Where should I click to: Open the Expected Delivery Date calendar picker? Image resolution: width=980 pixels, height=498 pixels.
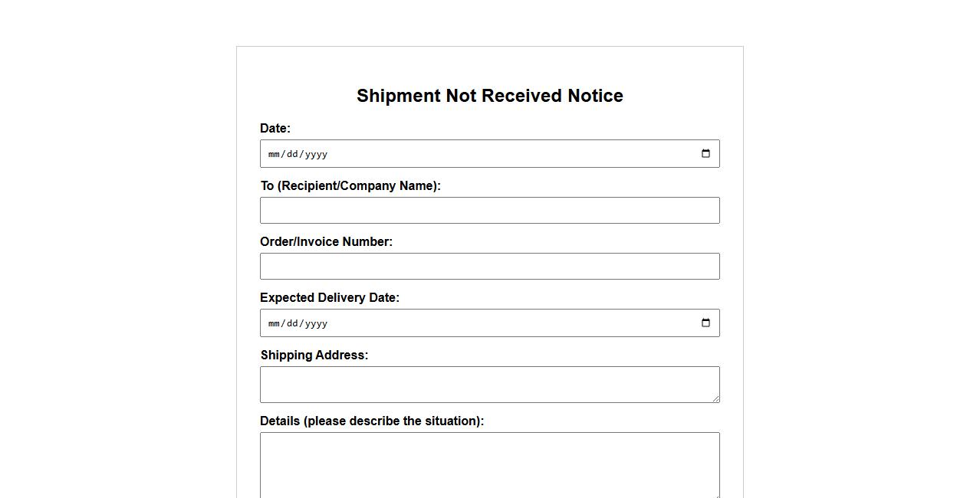[705, 323]
